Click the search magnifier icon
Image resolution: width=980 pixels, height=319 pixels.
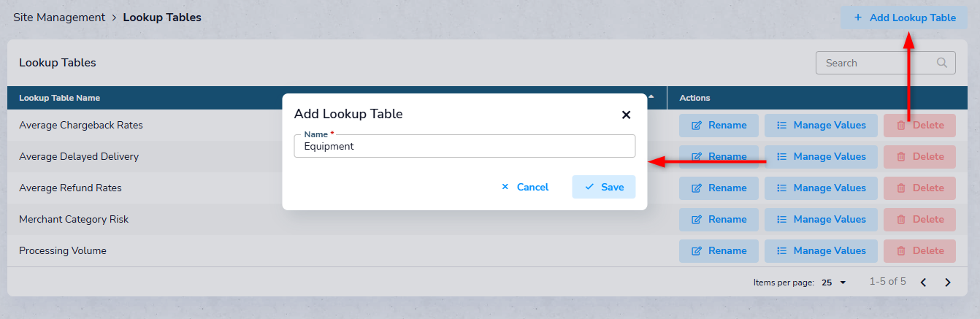[943, 63]
